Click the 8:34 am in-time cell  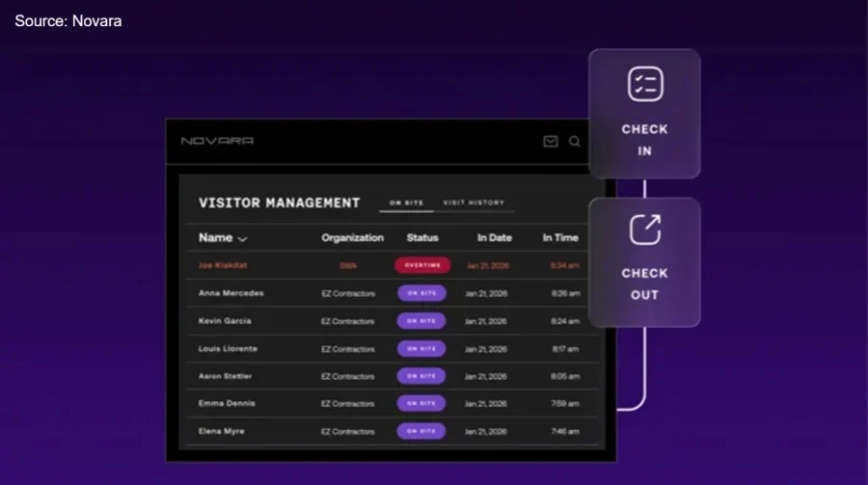click(564, 266)
